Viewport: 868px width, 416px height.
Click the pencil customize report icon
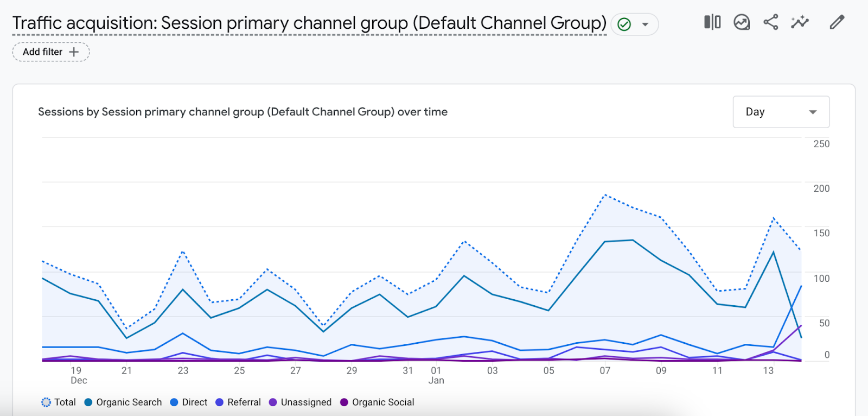(x=837, y=22)
